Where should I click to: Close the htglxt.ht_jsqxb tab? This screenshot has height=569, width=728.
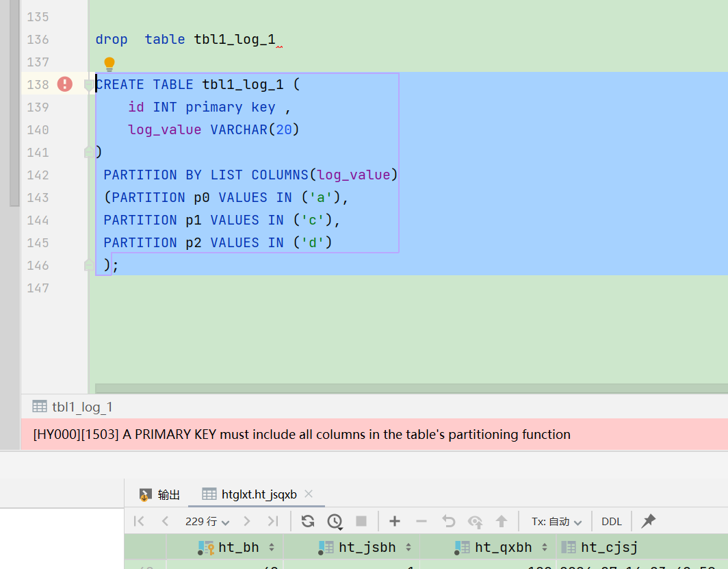(x=309, y=494)
